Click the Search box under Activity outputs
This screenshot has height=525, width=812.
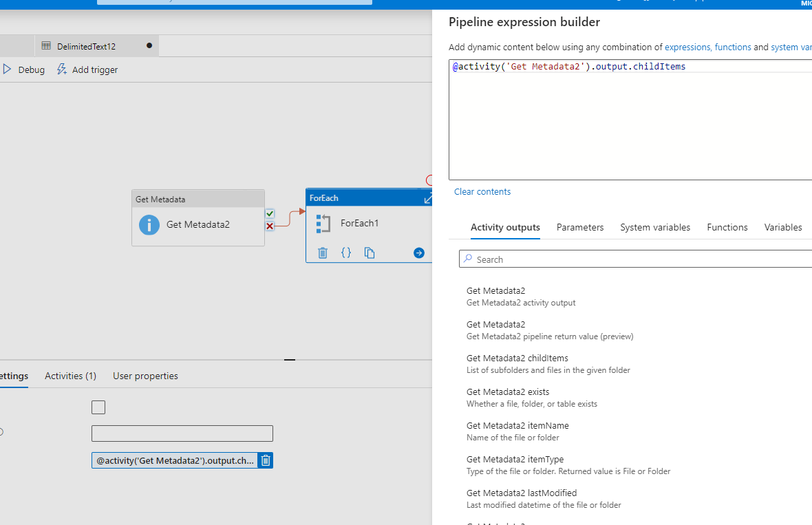[635, 259]
